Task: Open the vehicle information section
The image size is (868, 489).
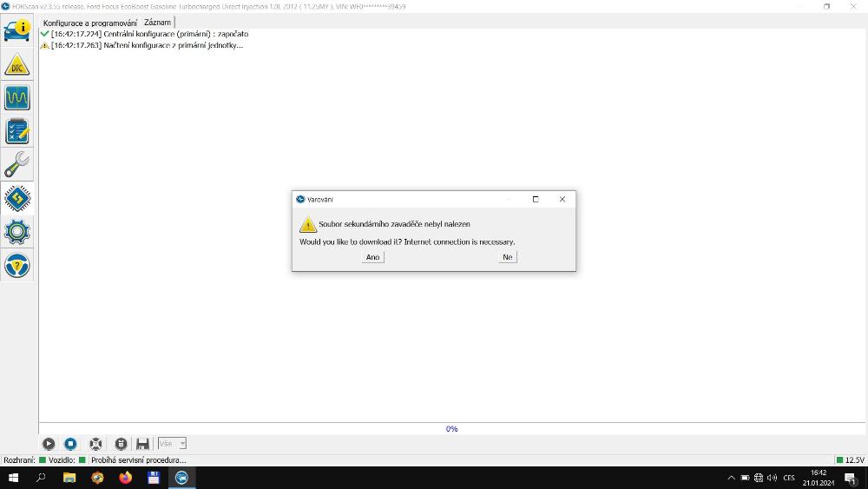Action: click(x=17, y=30)
